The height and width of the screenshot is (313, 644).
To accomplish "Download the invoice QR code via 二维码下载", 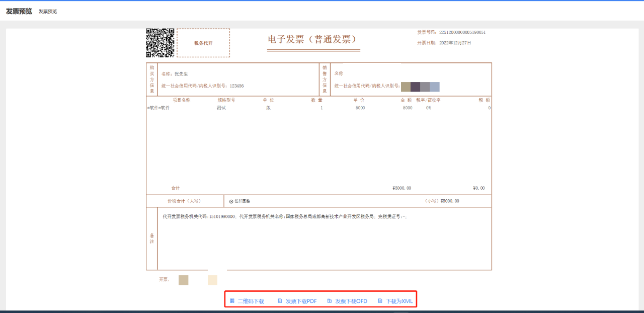I will tap(251, 301).
